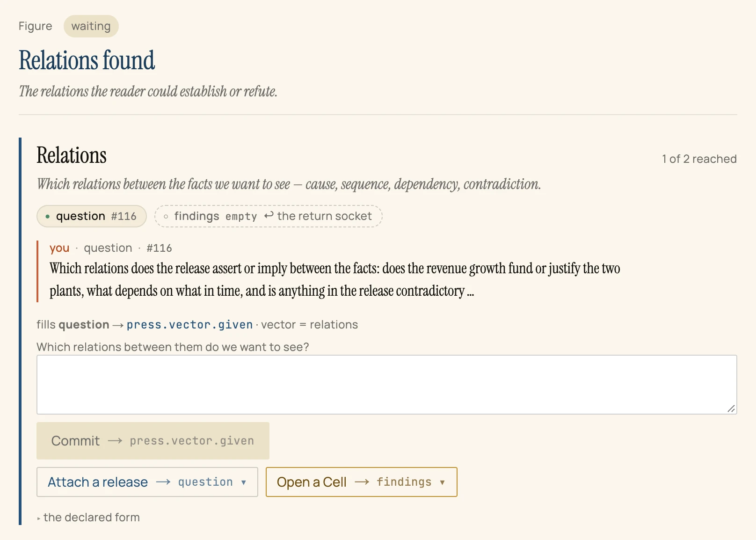Select the question #116 chip
The width and height of the screenshot is (756, 540).
tap(92, 216)
